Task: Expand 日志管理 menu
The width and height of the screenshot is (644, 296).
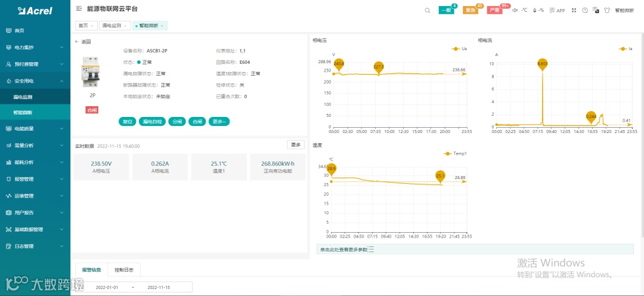Action: [35, 246]
